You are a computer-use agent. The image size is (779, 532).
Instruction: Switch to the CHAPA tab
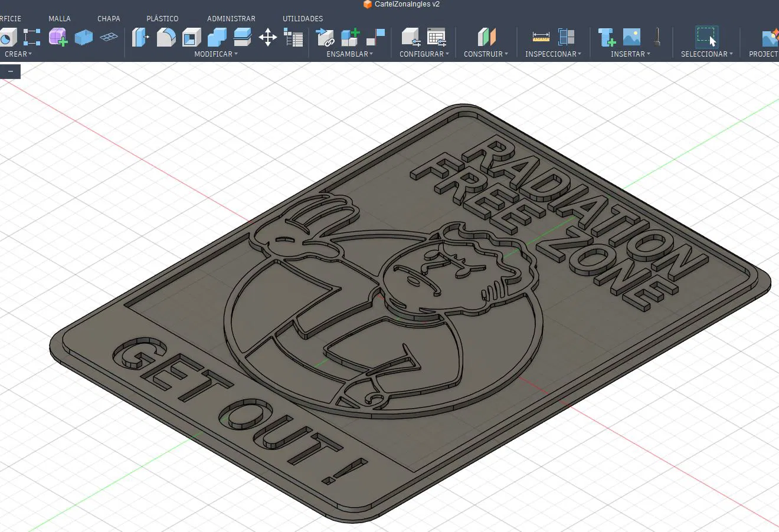point(109,19)
